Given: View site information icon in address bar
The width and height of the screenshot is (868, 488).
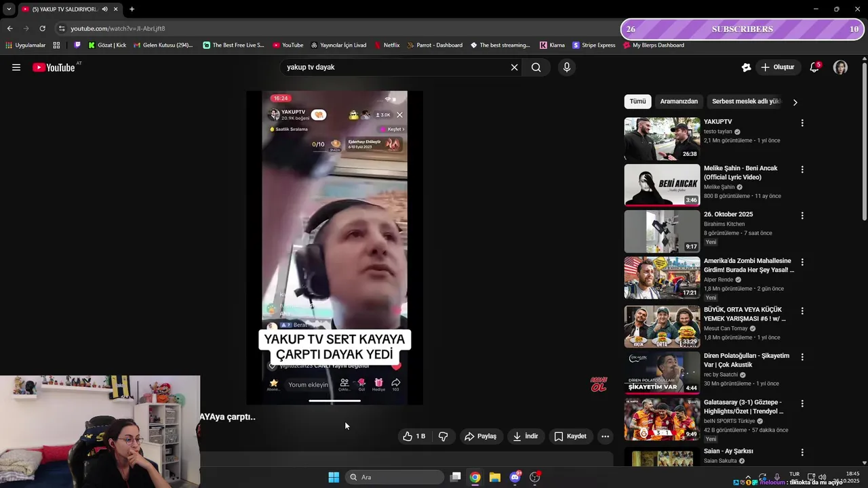Looking at the screenshot, I should click(x=62, y=28).
